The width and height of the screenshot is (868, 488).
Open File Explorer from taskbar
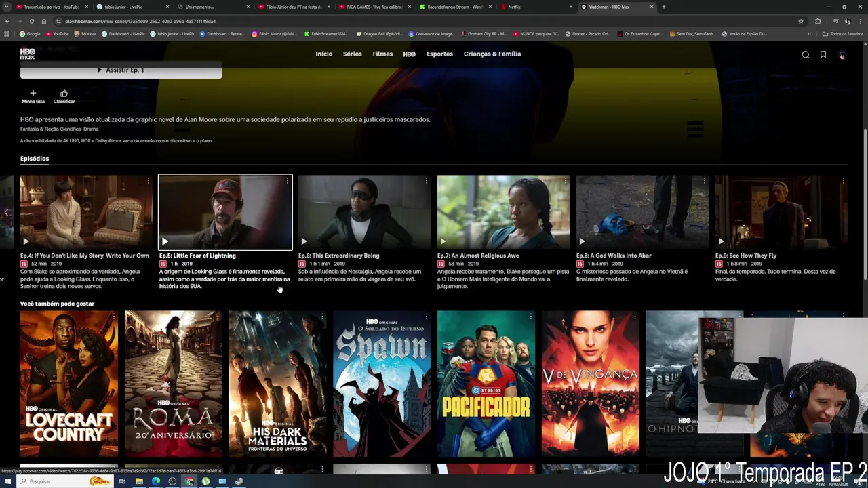tap(139, 481)
